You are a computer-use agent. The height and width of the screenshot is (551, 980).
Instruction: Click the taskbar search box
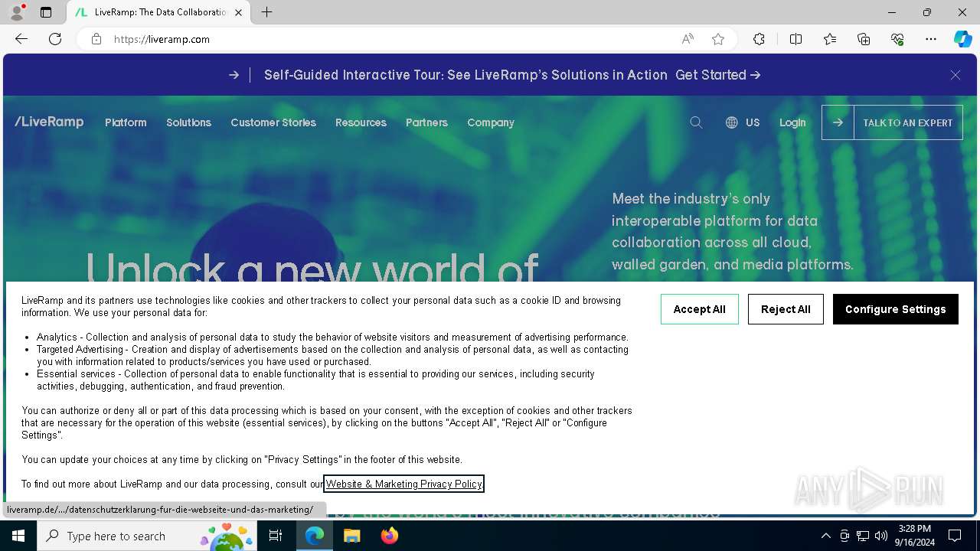(x=147, y=536)
